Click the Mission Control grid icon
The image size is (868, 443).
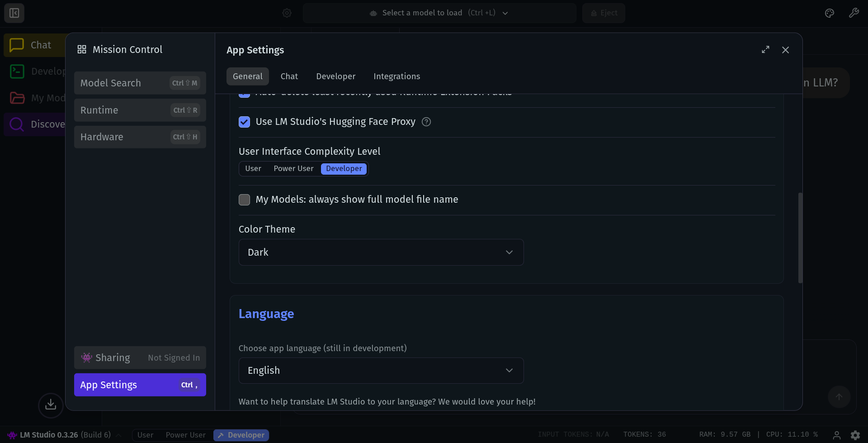click(82, 49)
